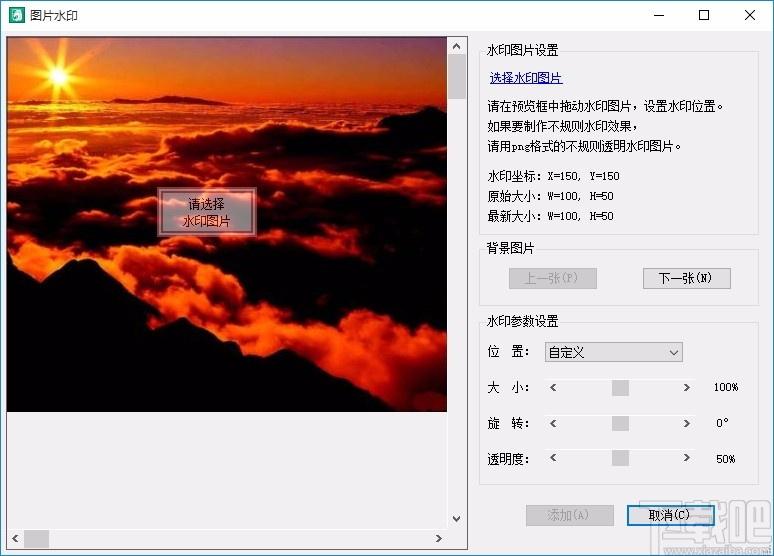Click right arrow of the 透明度 slider
This screenshot has width=774, height=556.
coord(687,458)
